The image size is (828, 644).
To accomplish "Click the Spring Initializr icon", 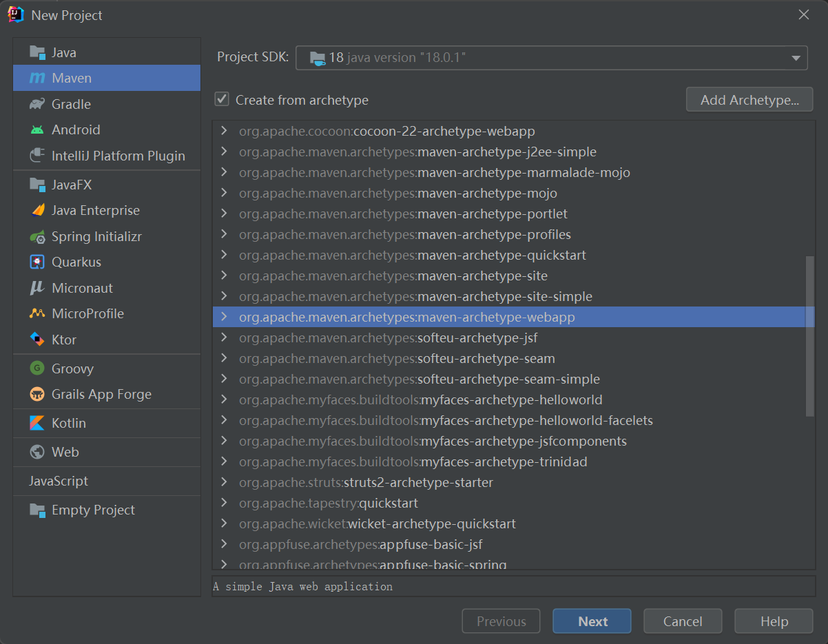I will 37,236.
